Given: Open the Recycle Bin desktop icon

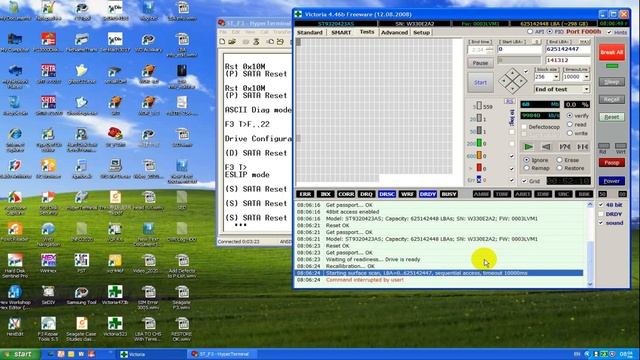Looking at the screenshot, I should (15, 105).
